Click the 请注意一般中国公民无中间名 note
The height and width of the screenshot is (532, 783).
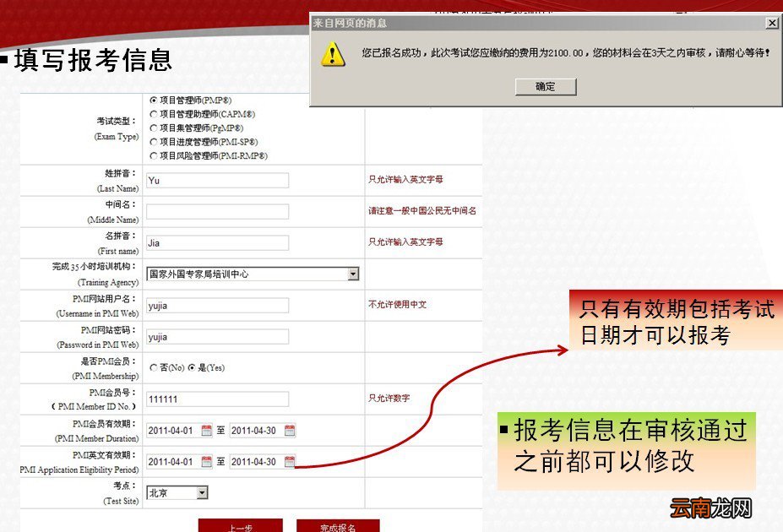point(422,211)
